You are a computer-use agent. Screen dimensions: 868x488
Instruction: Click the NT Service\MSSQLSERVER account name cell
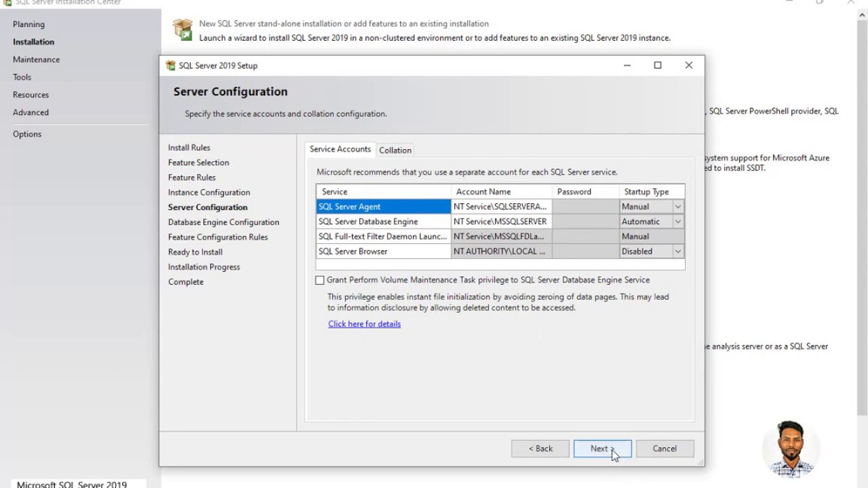(x=502, y=222)
